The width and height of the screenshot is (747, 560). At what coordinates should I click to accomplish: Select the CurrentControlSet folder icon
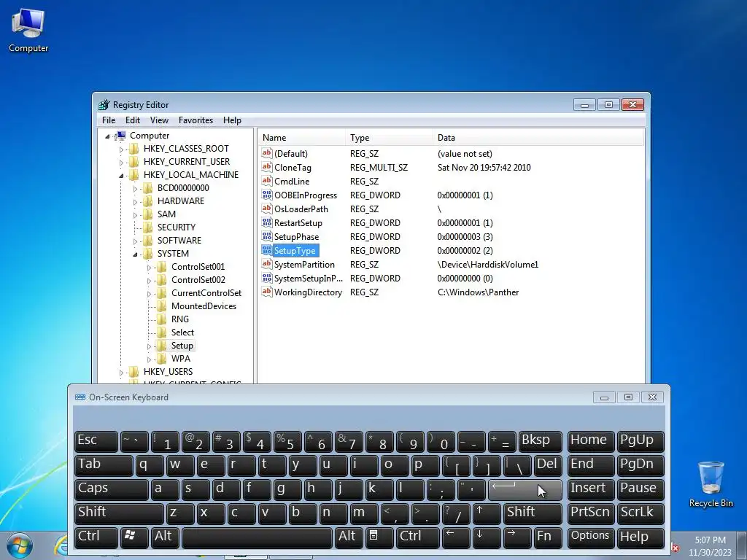(161, 293)
